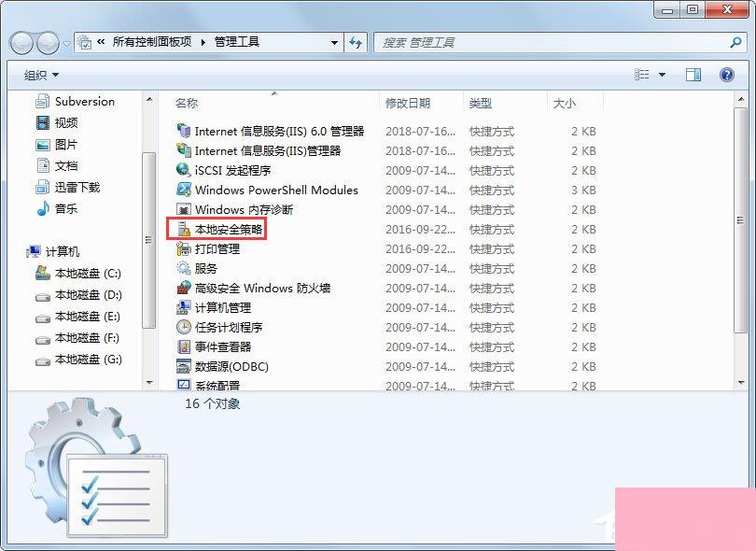Click the 2016-09-22 date of 打印管理
756x551 pixels.
click(420, 249)
